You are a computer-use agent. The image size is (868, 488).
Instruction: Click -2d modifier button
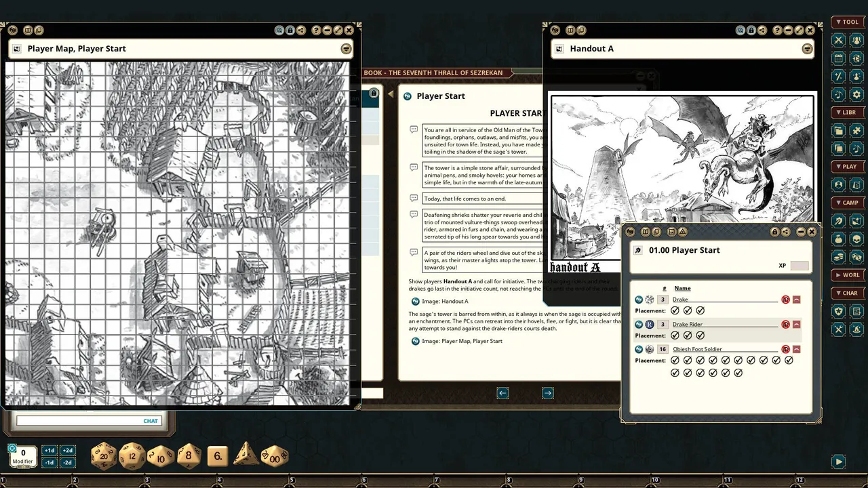(x=67, y=463)
